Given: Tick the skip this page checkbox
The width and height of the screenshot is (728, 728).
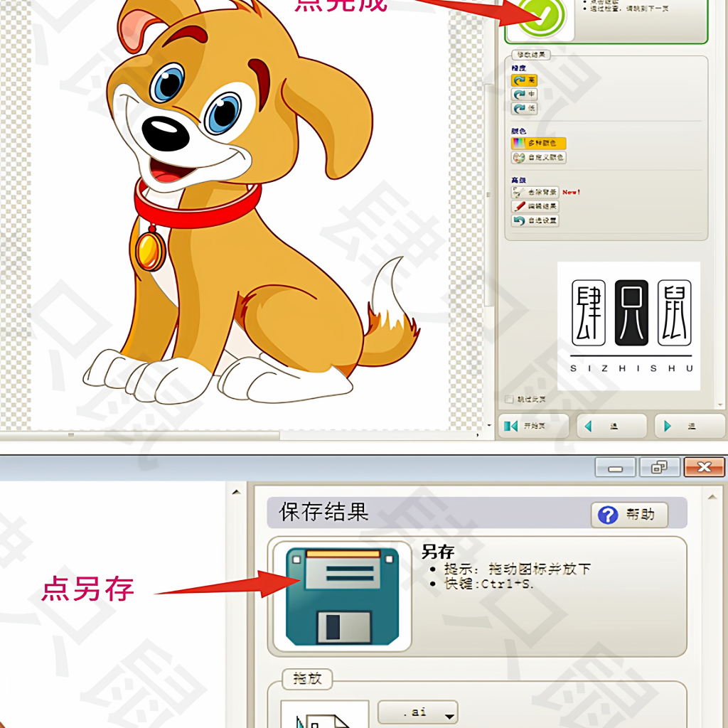Looking at the screenshot, I should 509,400.
